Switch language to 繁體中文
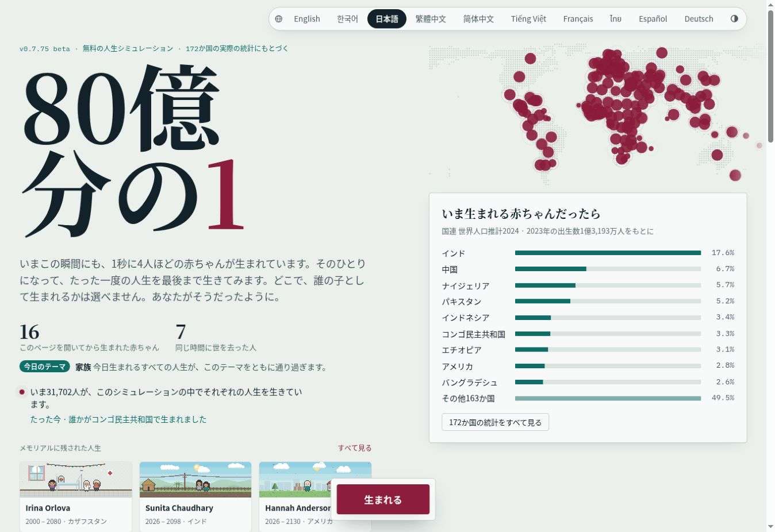 431,19
